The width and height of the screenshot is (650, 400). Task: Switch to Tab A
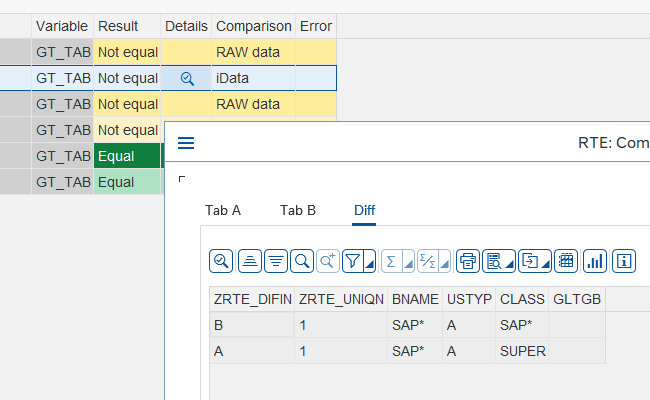point(223,210)
